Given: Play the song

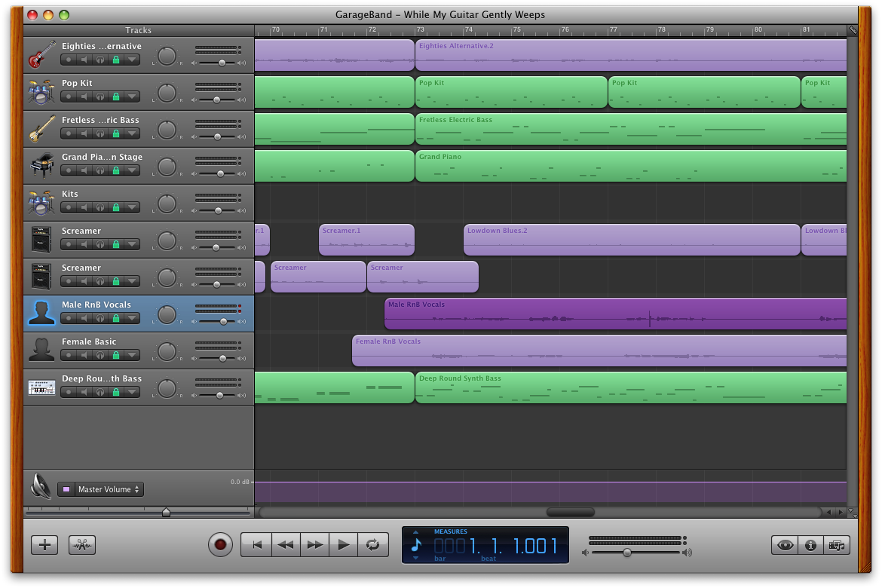Looking at the screenshot, I should tap(343, 545).
